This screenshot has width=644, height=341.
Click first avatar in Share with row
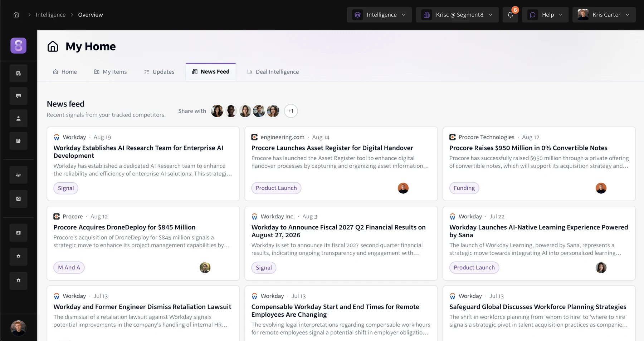217,111
